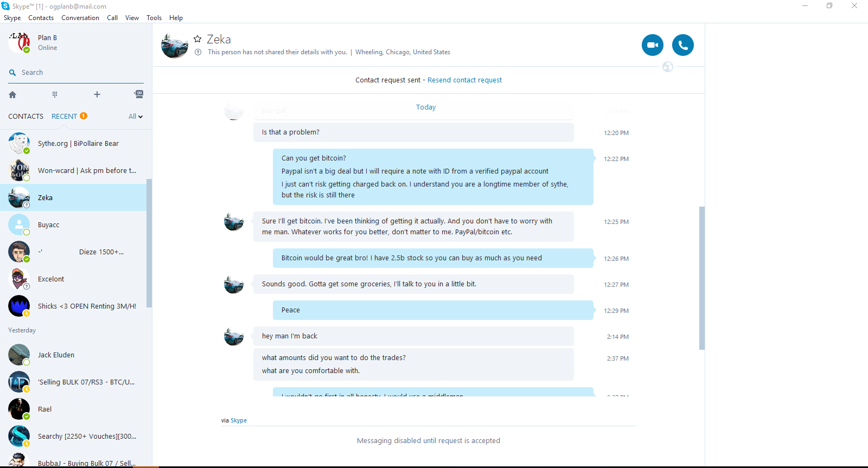
Task: Switch to the RECENT tab
Action: pyautogui.click(x=64, y=117)
